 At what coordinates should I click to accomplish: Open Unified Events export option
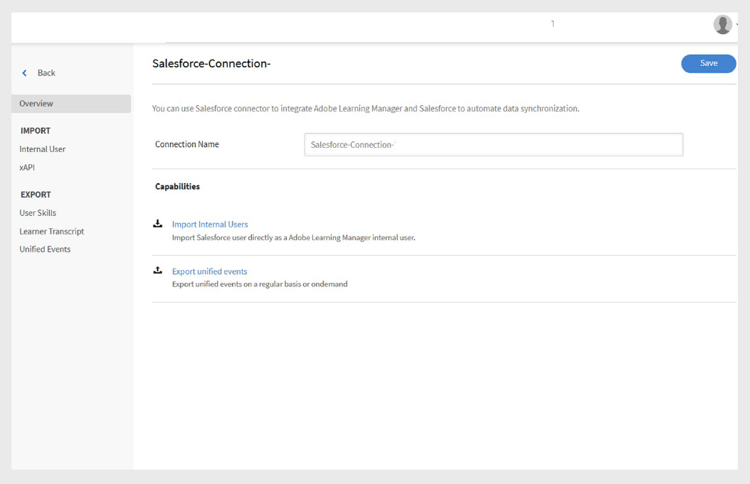(x=45, y=249)
